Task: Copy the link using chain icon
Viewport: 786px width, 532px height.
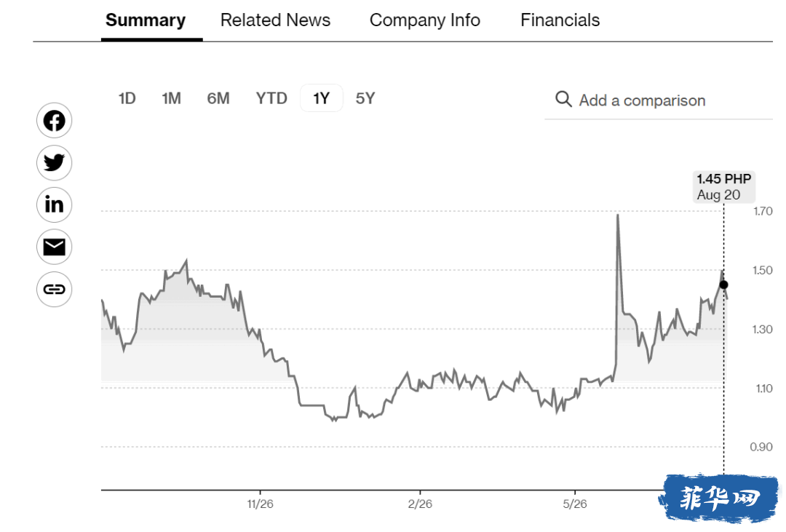Action: 54,290
